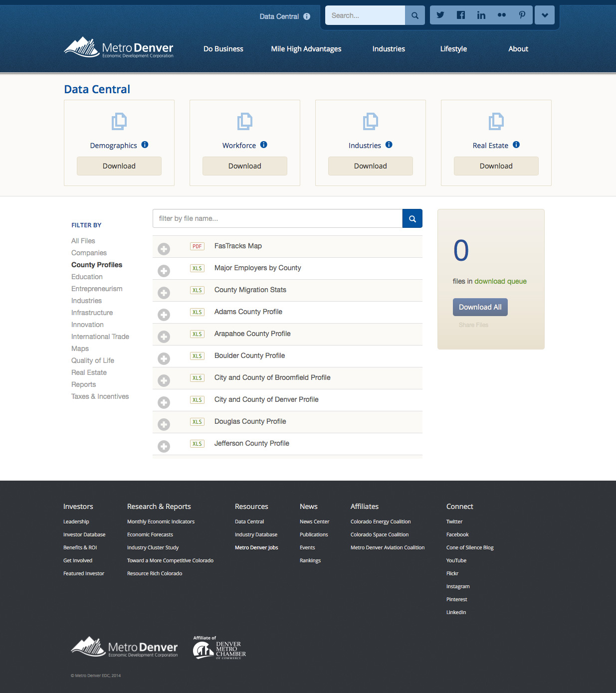Open Cone of Silence Blog link
The width and height of the screenshot is (616, 693).
(470, 547)
